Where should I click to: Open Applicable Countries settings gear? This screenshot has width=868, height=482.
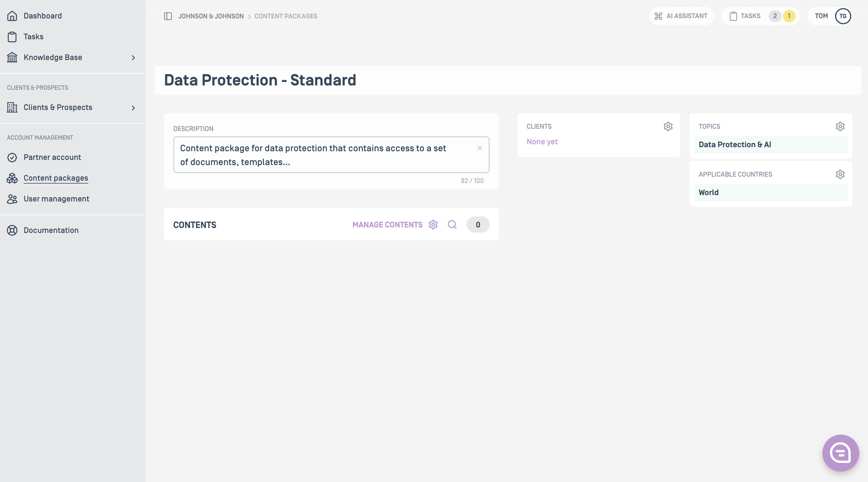[840, 174]
